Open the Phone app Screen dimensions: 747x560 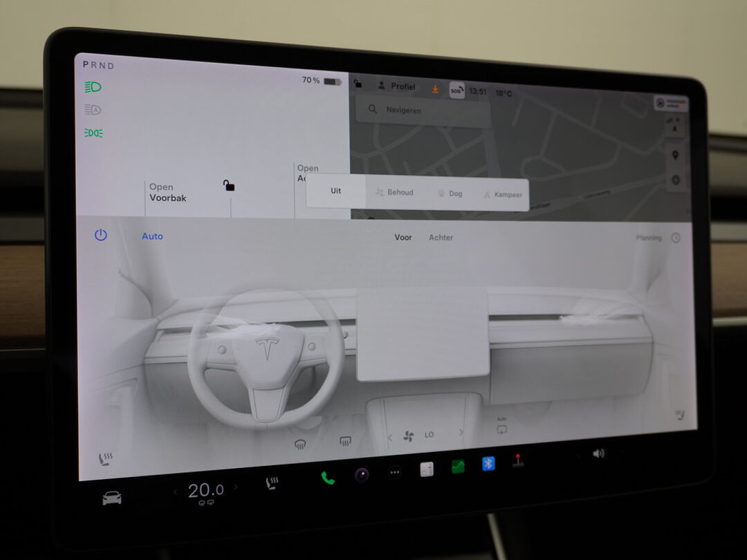coord(328,478)
